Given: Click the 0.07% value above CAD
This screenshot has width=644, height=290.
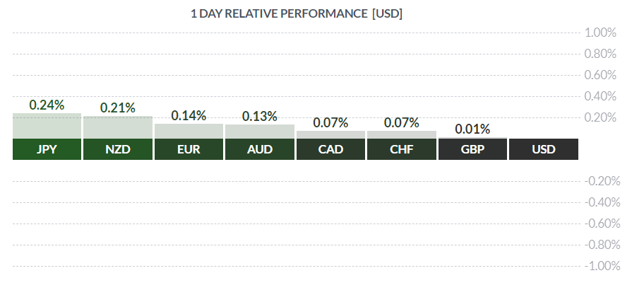Looking at the screenshot, I should 330,122.
